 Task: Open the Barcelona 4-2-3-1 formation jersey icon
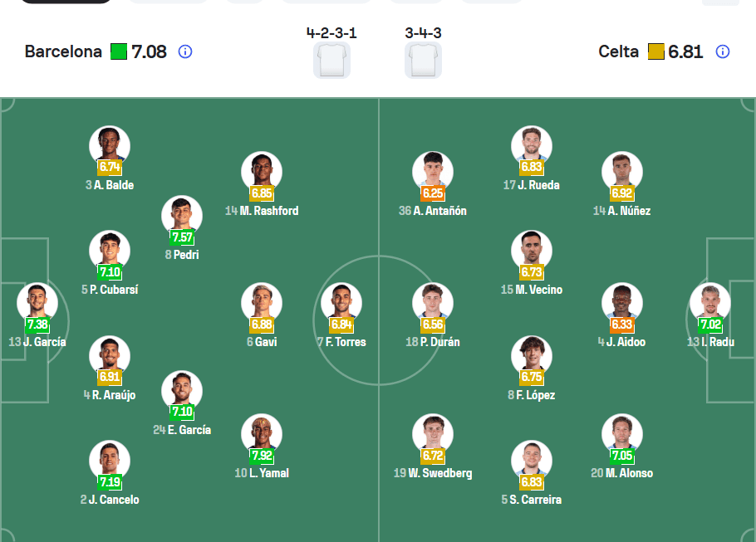click(331, 60)
